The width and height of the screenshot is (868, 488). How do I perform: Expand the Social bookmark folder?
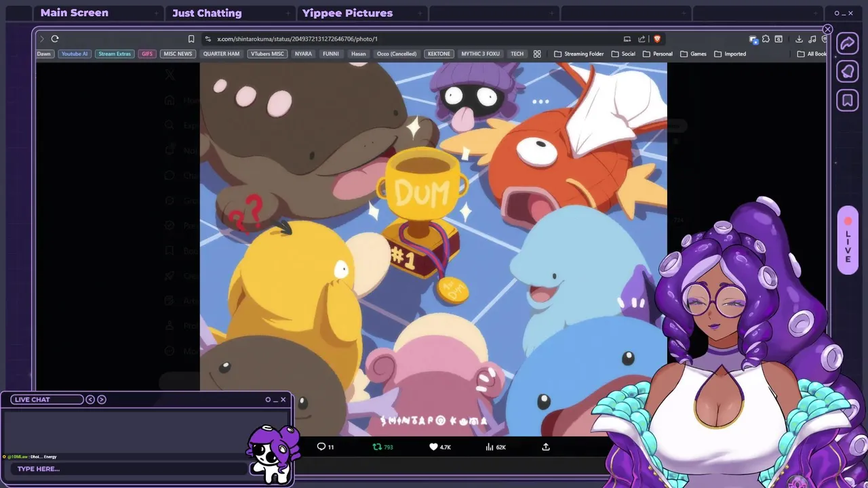[x=623, y=54]
